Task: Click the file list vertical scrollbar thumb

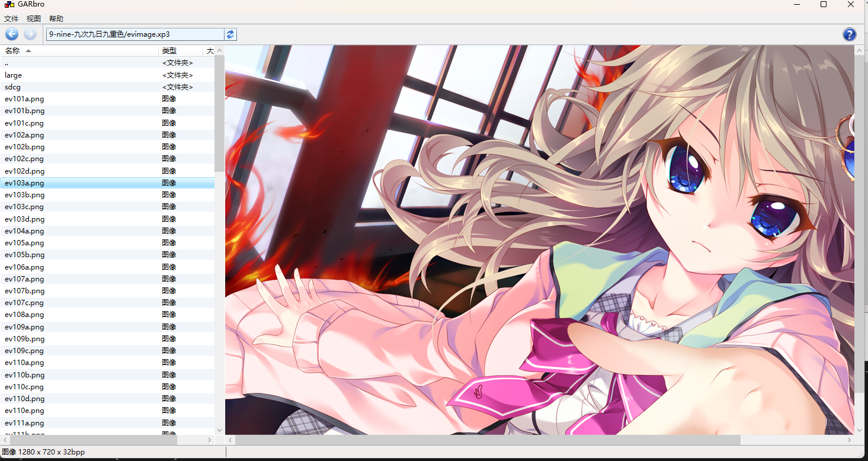Action: (219, 114)
